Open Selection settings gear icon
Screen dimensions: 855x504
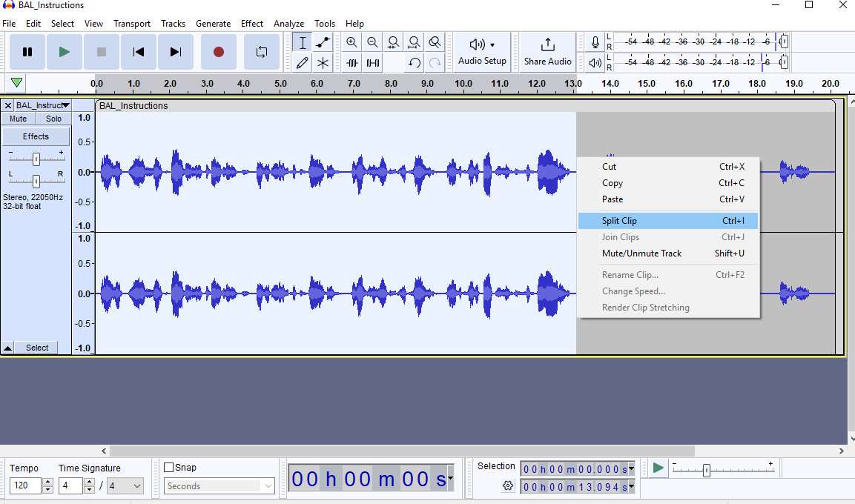(x=508, y=485)
